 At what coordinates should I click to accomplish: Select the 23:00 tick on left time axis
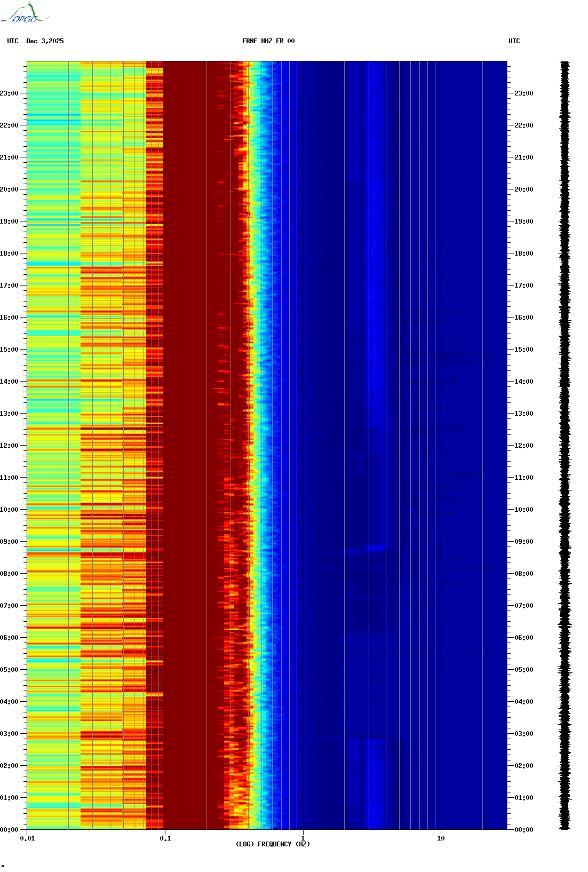[x=10, y=93]
